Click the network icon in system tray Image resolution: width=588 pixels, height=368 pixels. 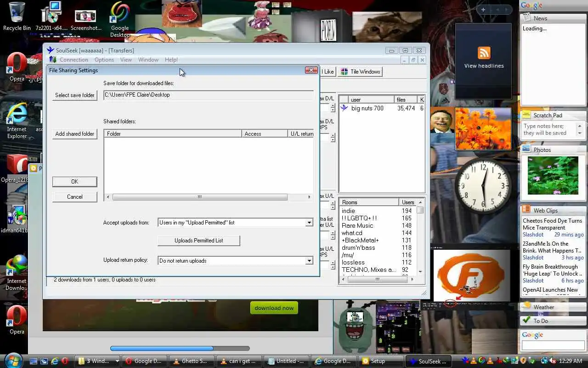pos(543,361)
